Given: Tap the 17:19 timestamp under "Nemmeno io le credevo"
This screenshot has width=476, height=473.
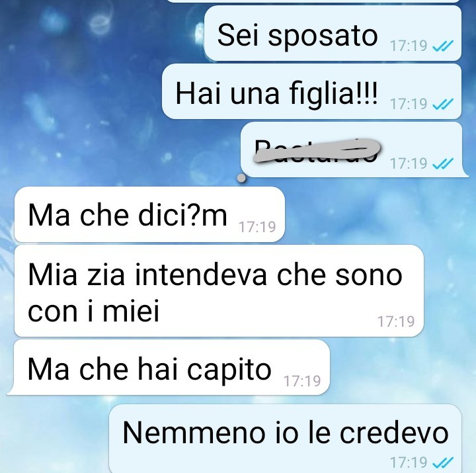Looking at the screenshot, I should (x=409, y=462).
